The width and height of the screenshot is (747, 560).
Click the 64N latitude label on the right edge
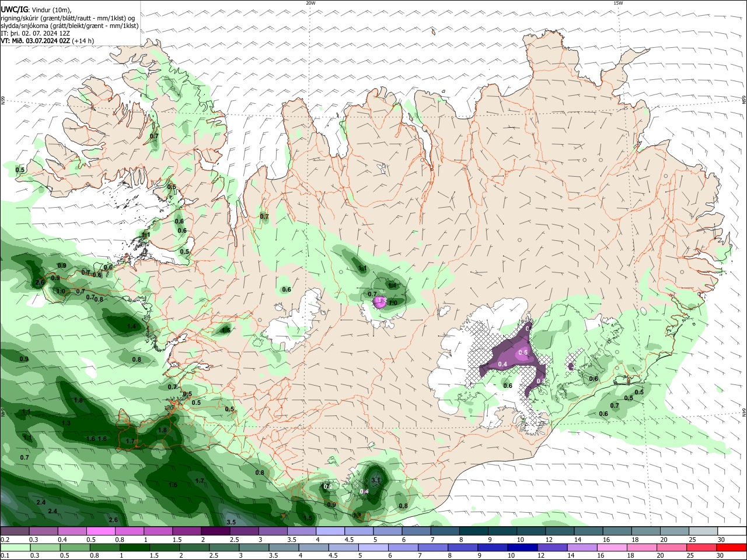pyautogui.click(x=744, y=412)
